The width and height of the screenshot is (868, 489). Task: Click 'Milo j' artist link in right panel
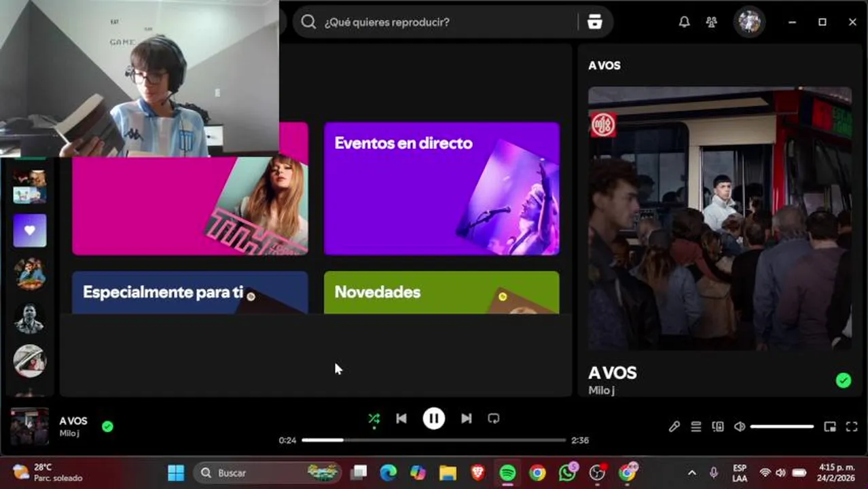pos(601,391)
